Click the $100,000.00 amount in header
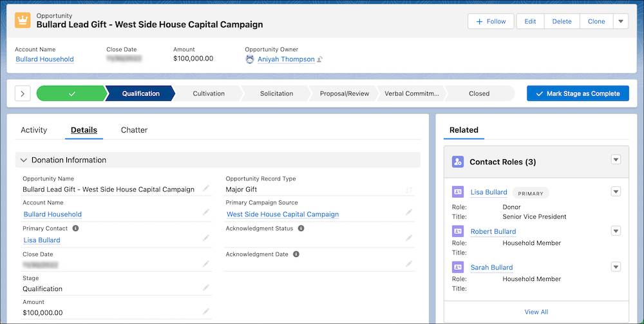 pyautogui.click(x=193, y=59)
